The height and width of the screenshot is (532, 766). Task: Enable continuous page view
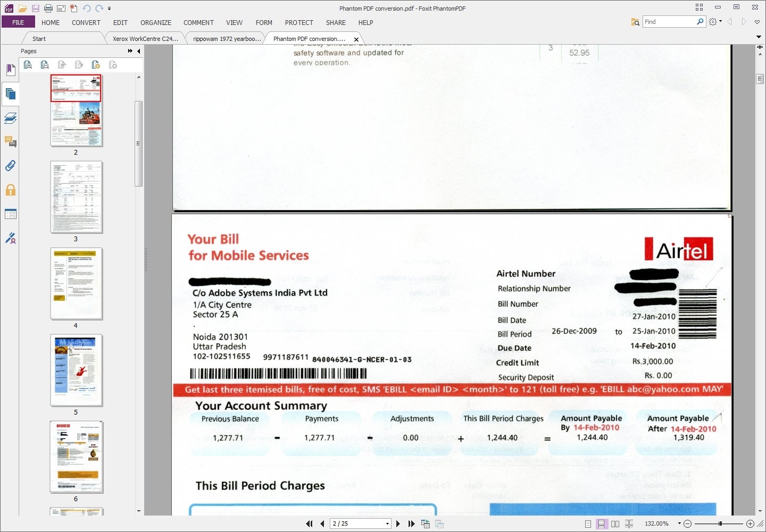pos(601,524)
